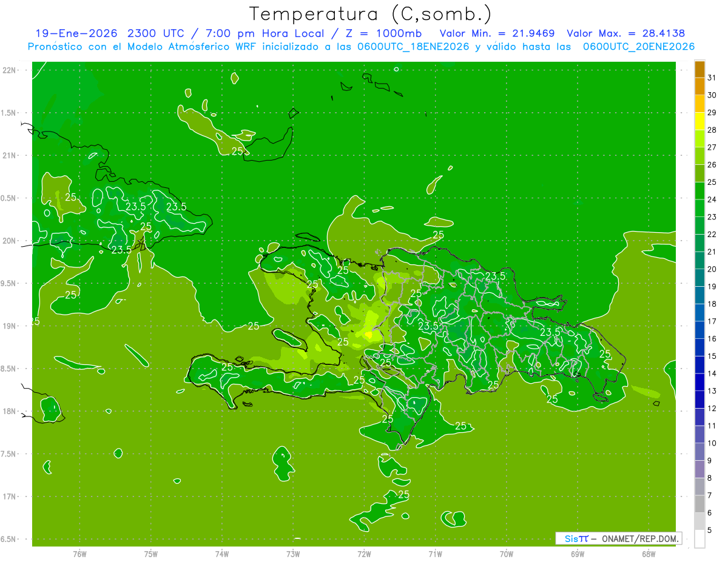Image resolution: width=728 pixels, height=562 pixels.
Task: Click the latitude axis label "20N"
Action: [10, 241]
